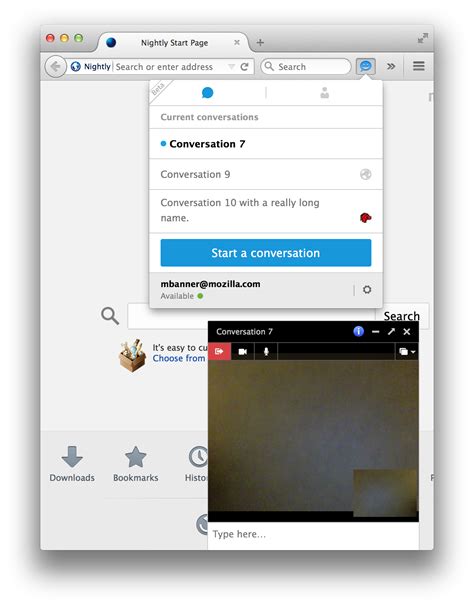Screen dimensions: 474x606
Task: Open Conversation 9 in the list
Action: click(266, 174)
